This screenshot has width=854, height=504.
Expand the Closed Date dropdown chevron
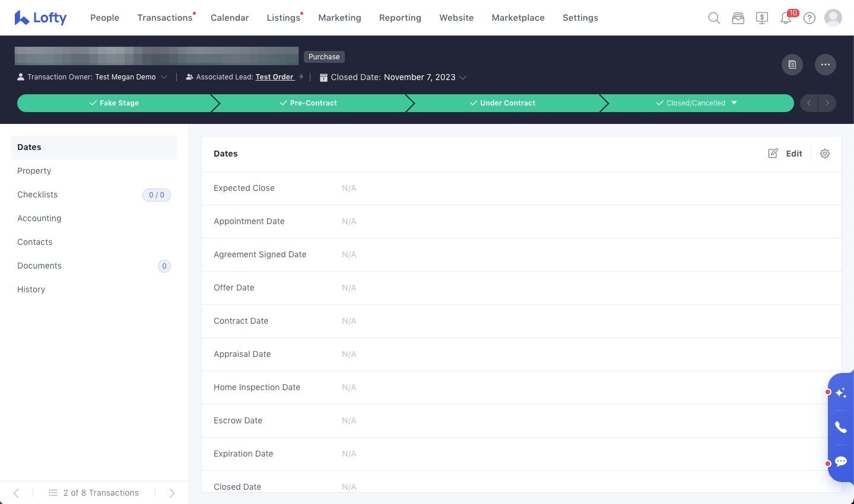(x=463, y=78)
